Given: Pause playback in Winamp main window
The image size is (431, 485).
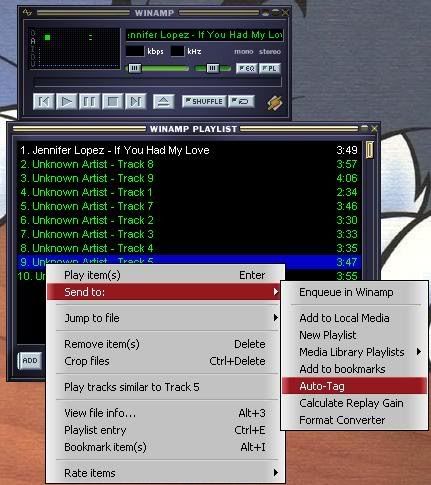Looking at the screenshot, I should coord(89,101).
